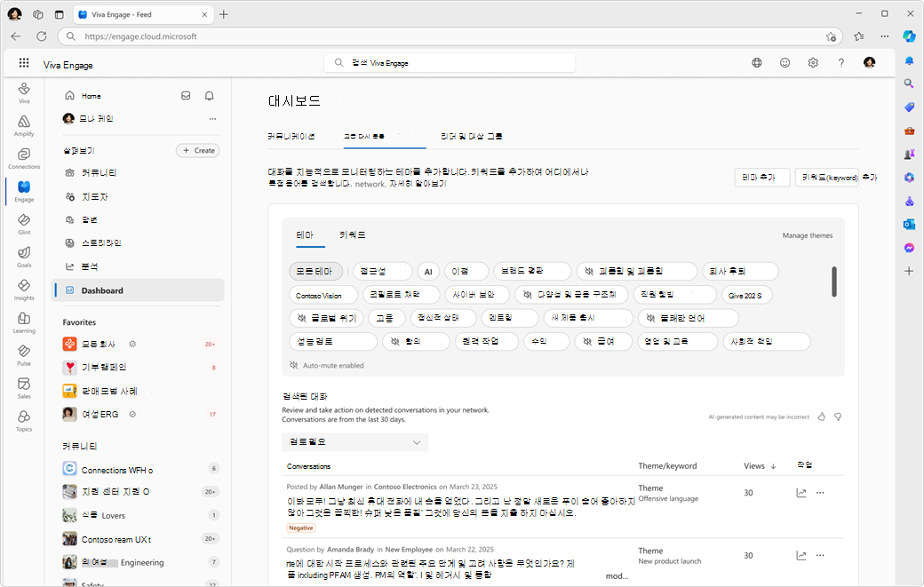Select the Give 202S theme chip
Screen dimensions: 924x587
pyautogui.click(x=746, y=295)
